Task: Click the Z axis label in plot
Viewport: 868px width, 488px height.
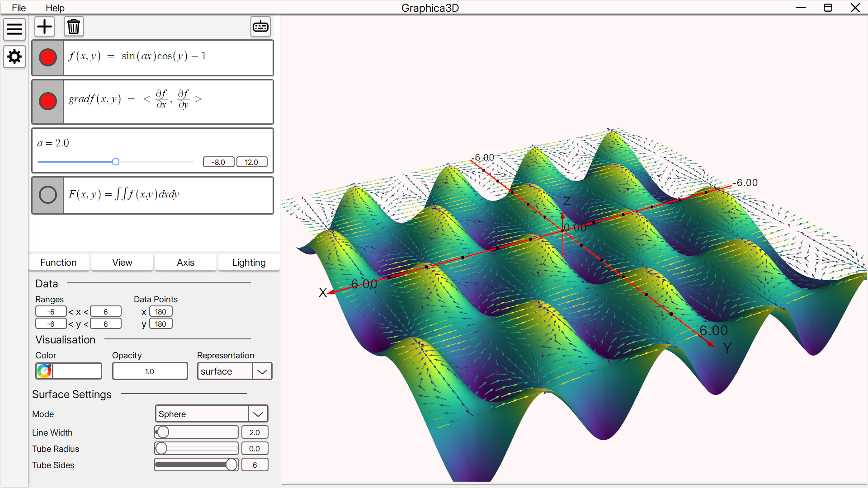Action: [x=567, y=201]
